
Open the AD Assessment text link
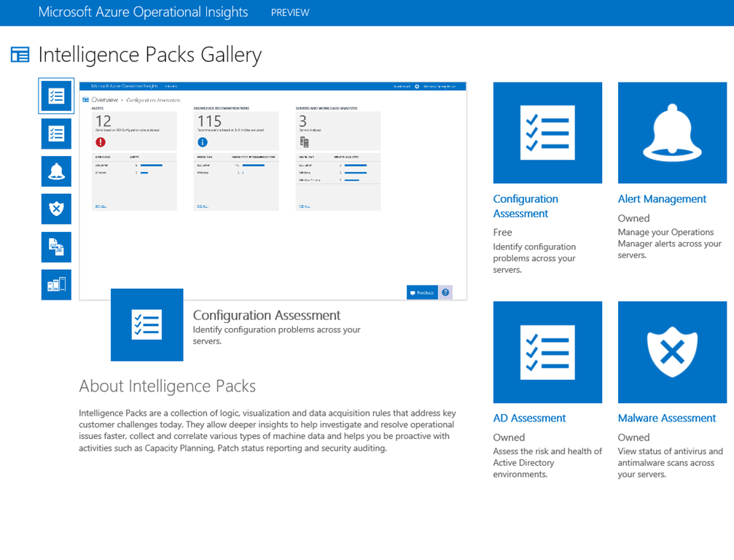point(529,419)
